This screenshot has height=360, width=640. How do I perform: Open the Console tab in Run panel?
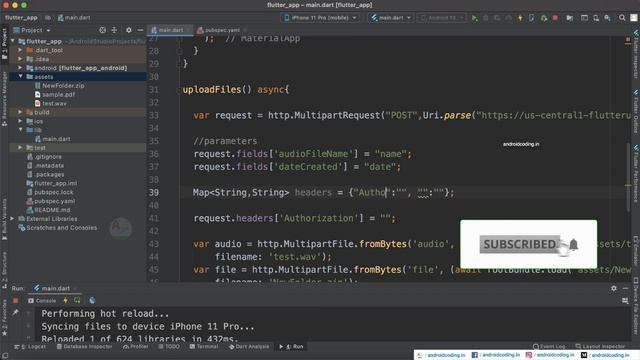(42, 300)
